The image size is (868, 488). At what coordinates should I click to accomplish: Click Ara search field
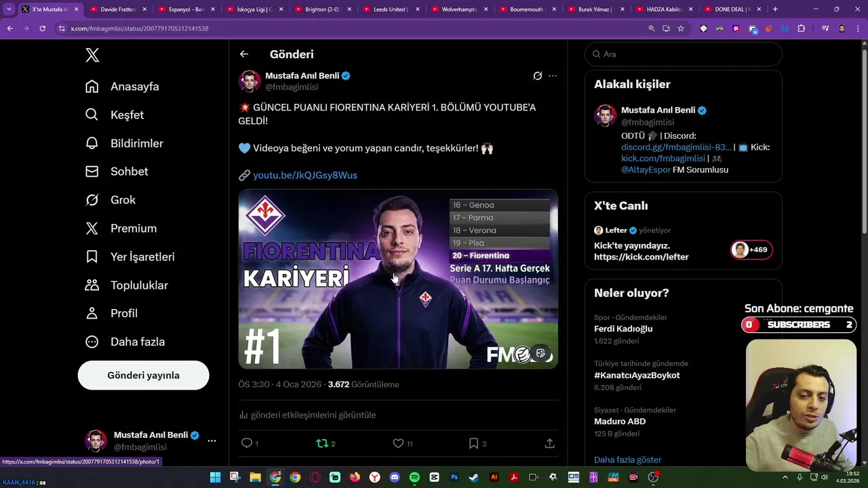pyautogui.click(x=684, y=54)
